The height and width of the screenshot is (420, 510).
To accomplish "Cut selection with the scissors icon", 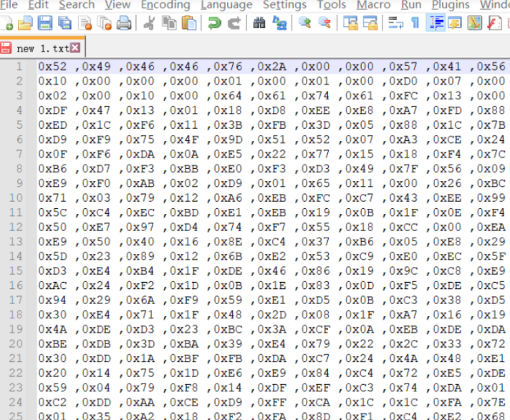I will pos(149,23).
